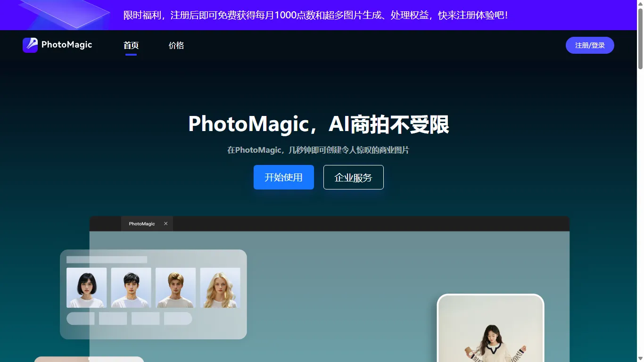Click the girl in white sweater preview image
Image resolution: width=644 pixels, height=362 pixels.
pyautogui.click(x=490, y=330)
